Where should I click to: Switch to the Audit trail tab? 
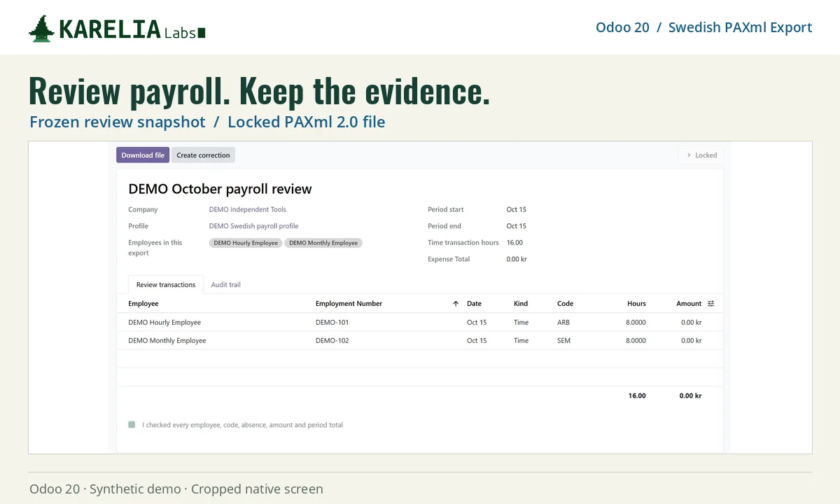click(225, 285)
